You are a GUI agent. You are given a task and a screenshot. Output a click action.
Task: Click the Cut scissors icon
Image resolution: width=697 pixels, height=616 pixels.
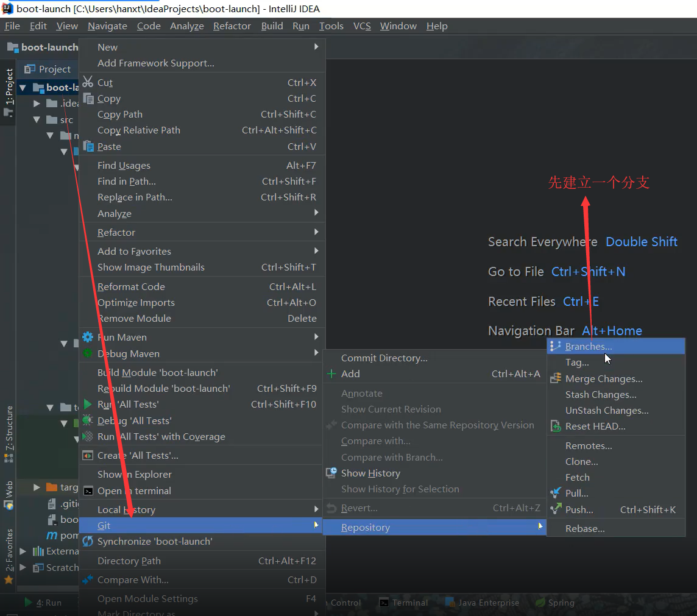(88, 82)
